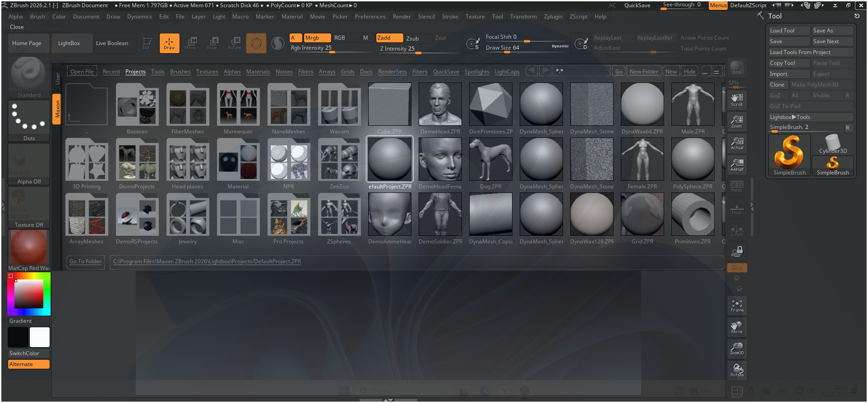This screenshot has height=403, width=868.
Task: Select the Edit mode icon on the top shelf
Action: [147, 43]
